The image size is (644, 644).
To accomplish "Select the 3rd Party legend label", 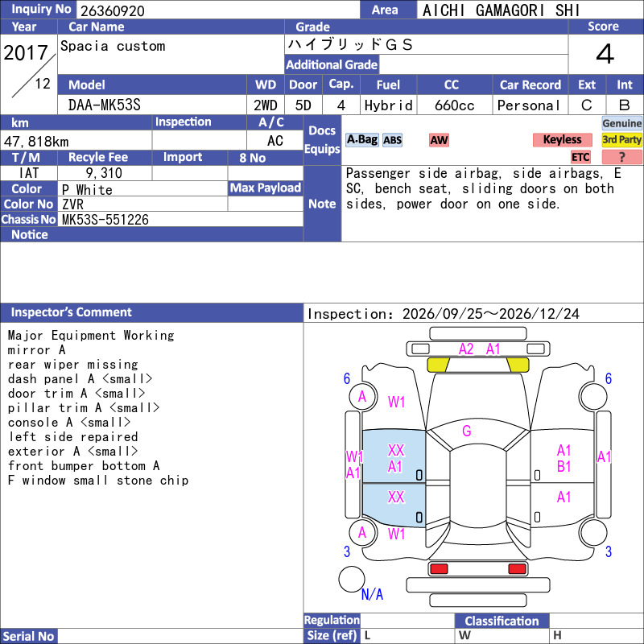I will [x=621, y=140].
